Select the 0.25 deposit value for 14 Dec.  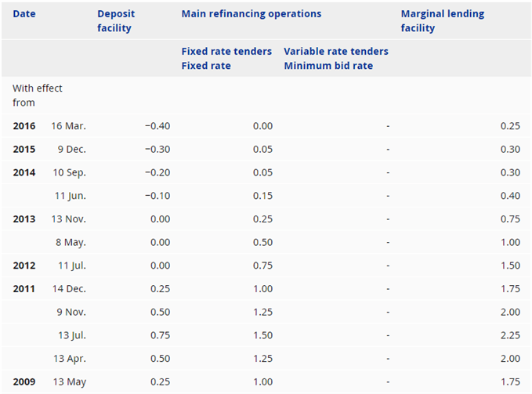pos(160,289)
